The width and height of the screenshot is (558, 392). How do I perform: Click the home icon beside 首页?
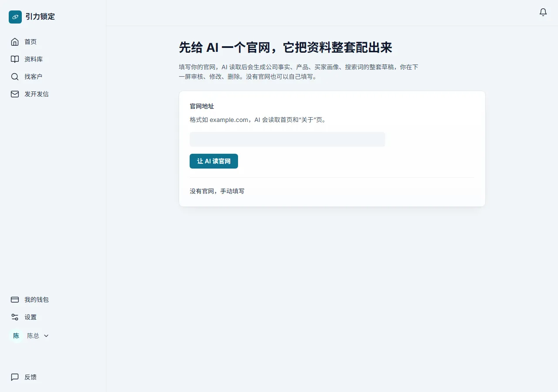(x=15, y=42)
